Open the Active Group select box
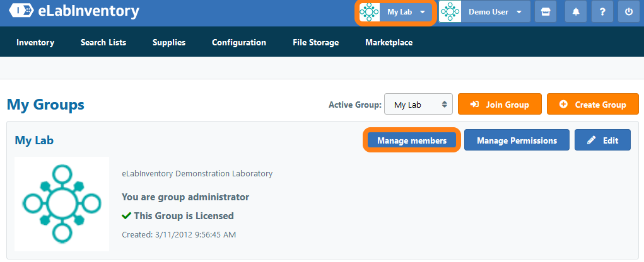 [418, 105]
